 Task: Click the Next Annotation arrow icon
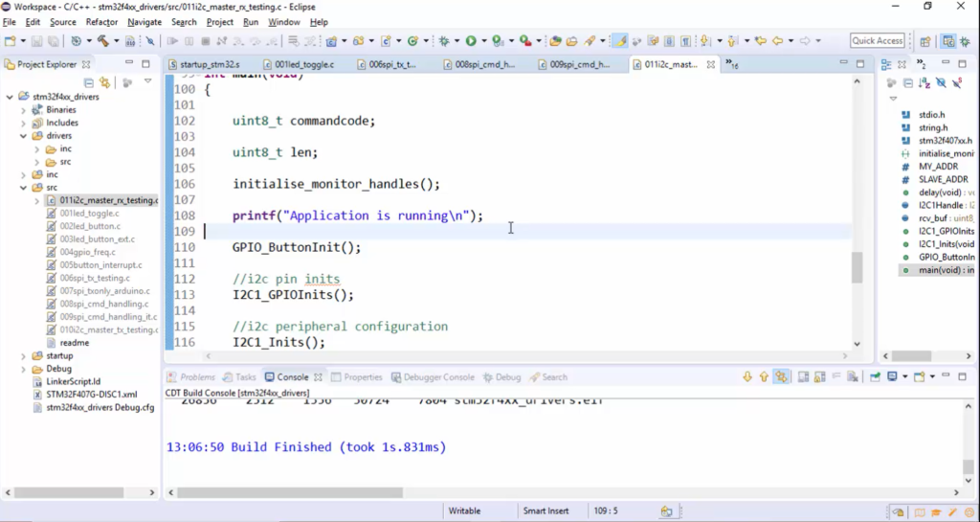(703, 40)
